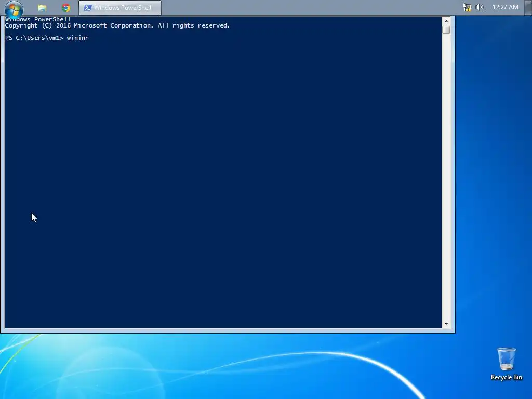This screenshot has width=532, height=399.
Task: Open Windows Explorer from the taskbar
Action: [x=42, y=8]
